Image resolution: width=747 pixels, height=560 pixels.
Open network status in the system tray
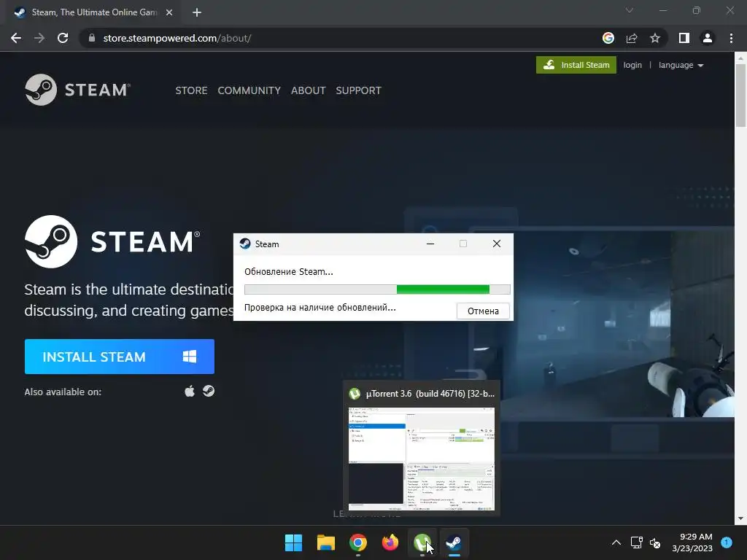[636, 542]
